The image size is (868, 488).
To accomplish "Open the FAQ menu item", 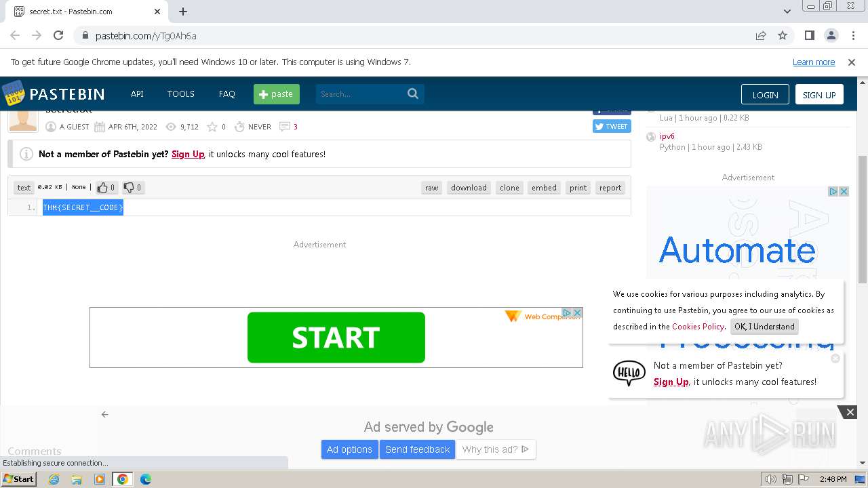I will [x=227, y=94].
